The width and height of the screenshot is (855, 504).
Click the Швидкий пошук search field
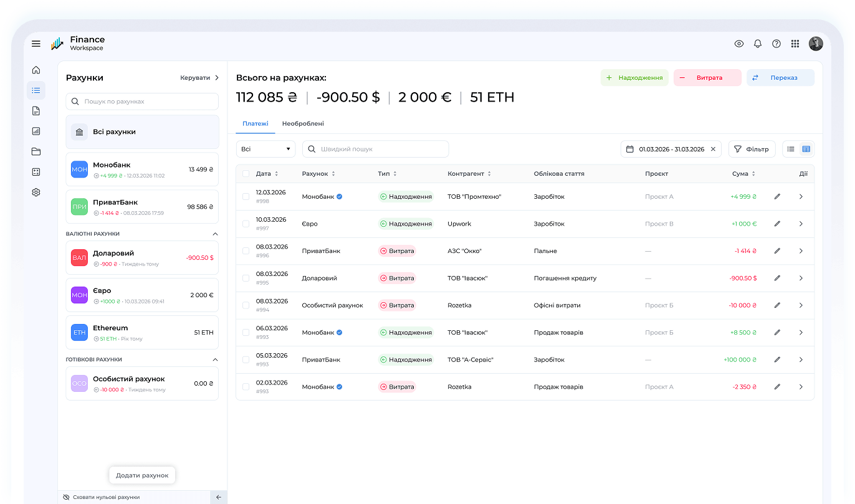376,150
